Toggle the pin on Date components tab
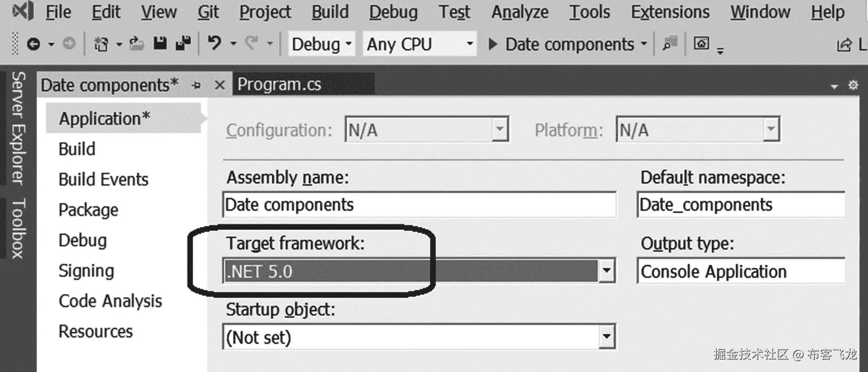 [x=196, y=86]
